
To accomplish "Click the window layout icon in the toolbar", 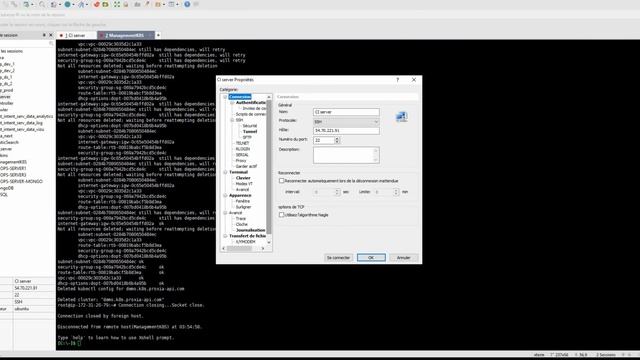I will 171,4.
